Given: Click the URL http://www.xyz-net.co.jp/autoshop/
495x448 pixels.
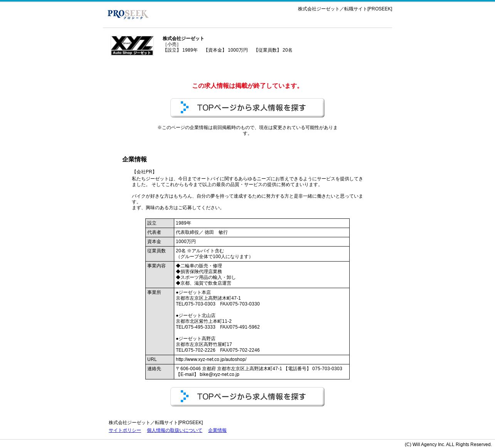Looking at the screenshot, I should 211,359.
